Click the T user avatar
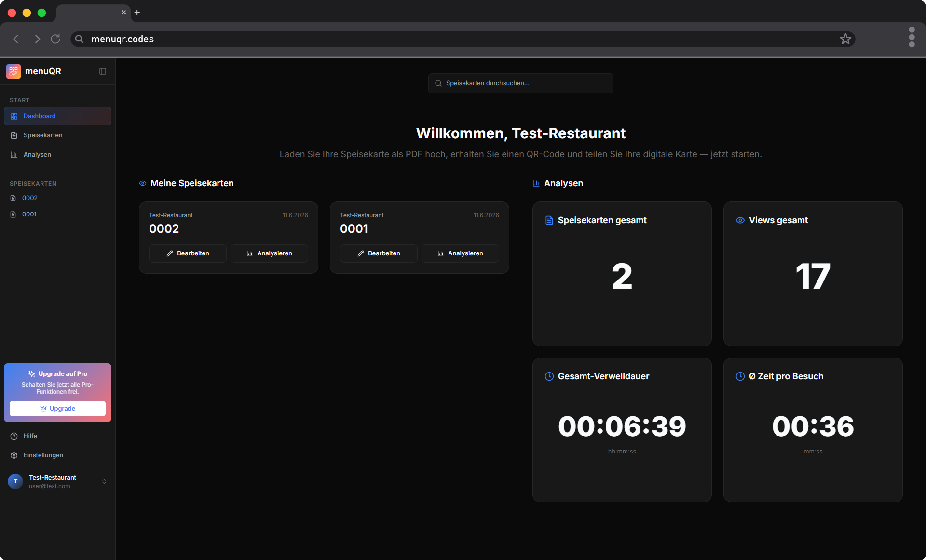The image size is (926, 560). pos(15,481)
